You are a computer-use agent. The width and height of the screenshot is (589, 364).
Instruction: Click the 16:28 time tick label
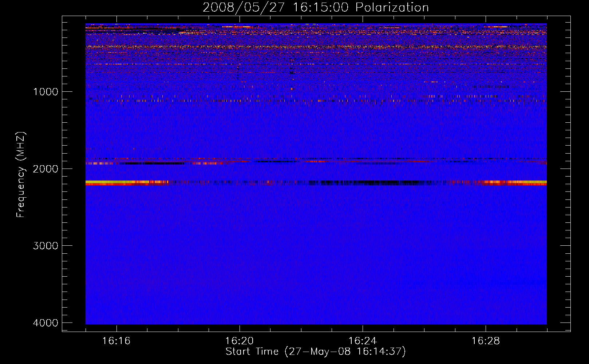(486, 341)
